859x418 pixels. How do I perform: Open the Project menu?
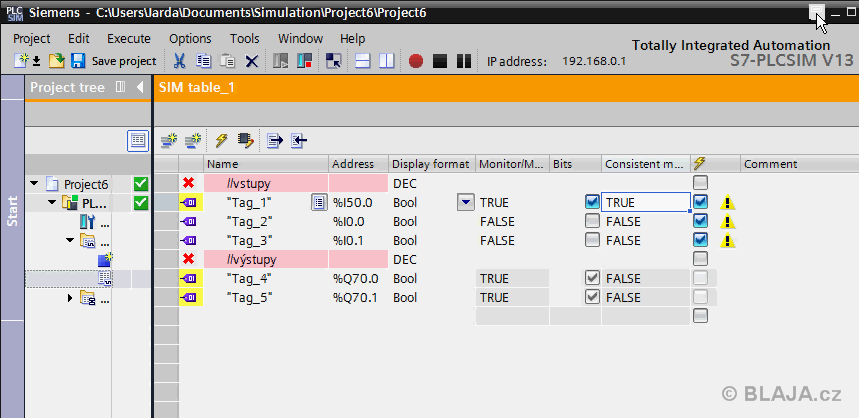pyautogui.click(x=32, y=38)
